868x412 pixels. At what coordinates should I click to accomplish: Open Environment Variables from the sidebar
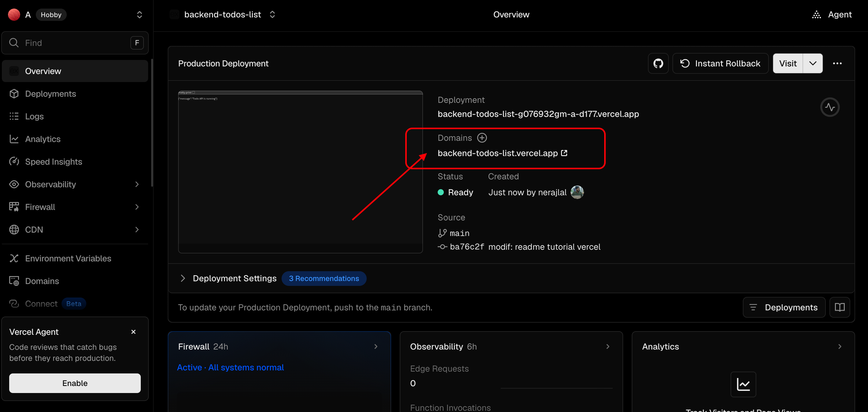[75, 258]
